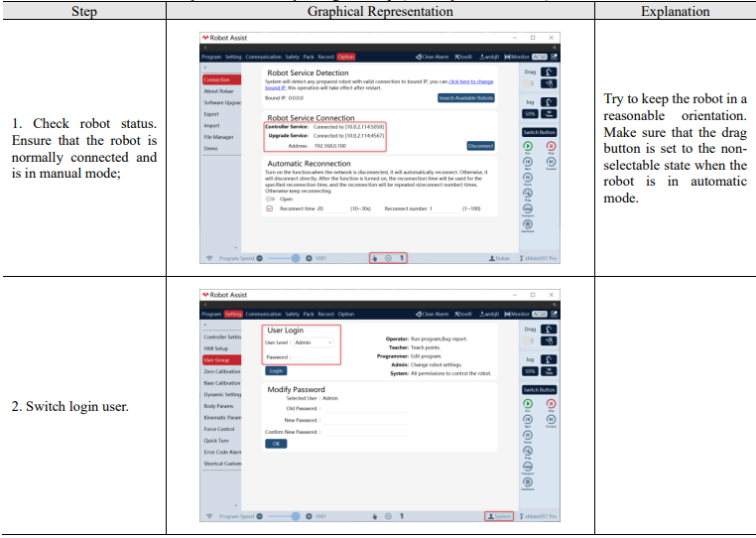Click the minus icon of Program Speed in User Login window

259,516
